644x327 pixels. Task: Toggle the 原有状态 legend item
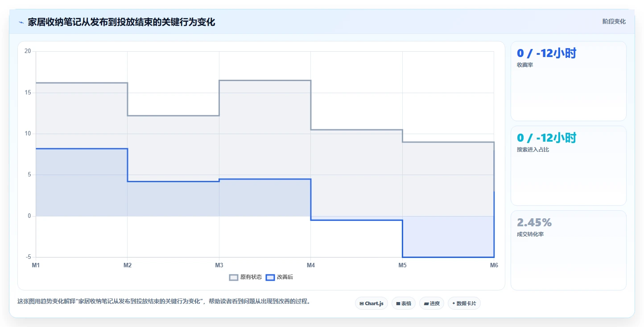point(245,277)
